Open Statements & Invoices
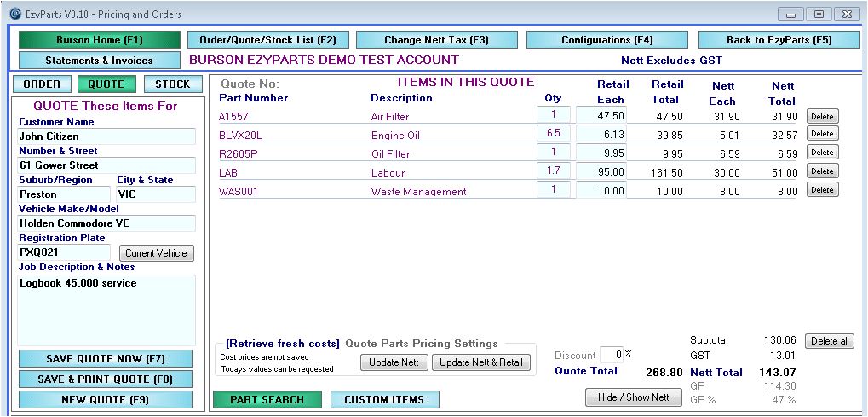 100,61
